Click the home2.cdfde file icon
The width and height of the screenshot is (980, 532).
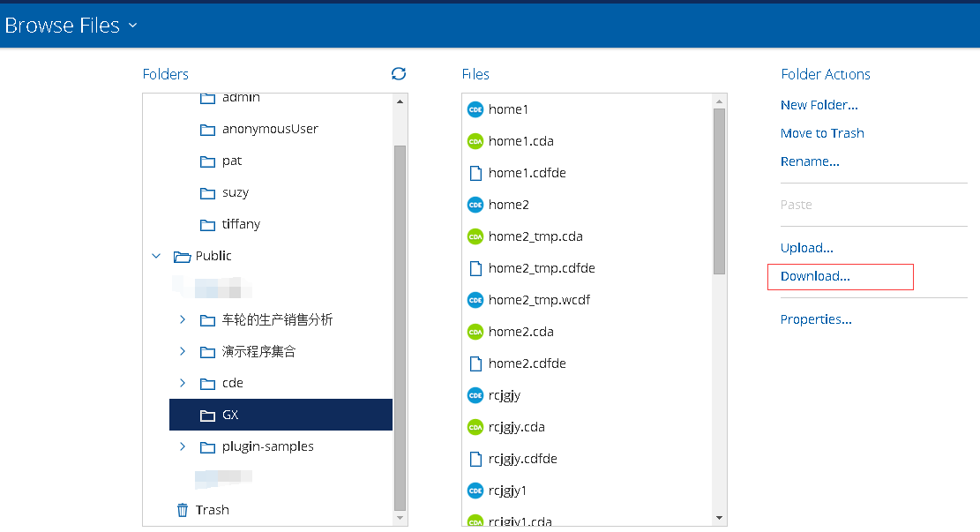[475, 363]
